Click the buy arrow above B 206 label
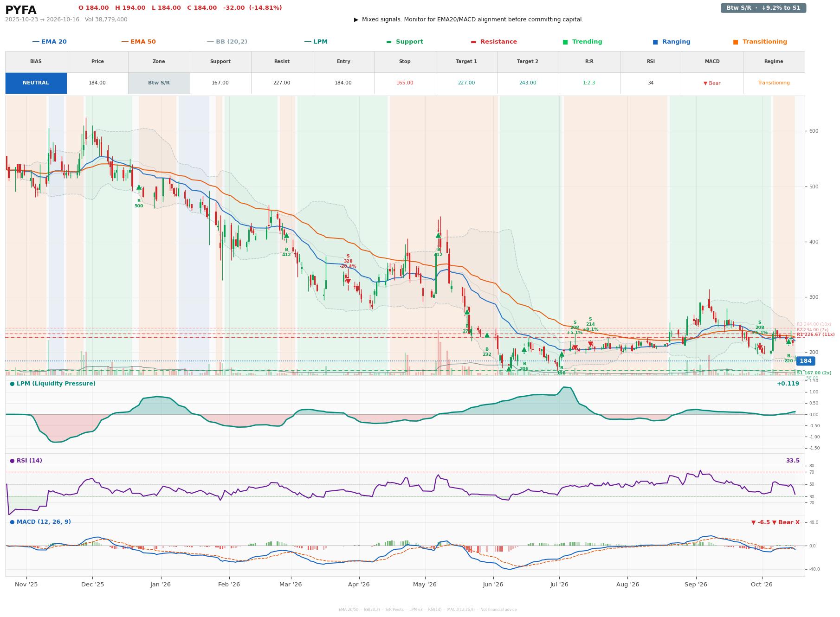Image resolution: width=840 pixels, height=617 pixels. pyautogui.click(x=524, y=350)
